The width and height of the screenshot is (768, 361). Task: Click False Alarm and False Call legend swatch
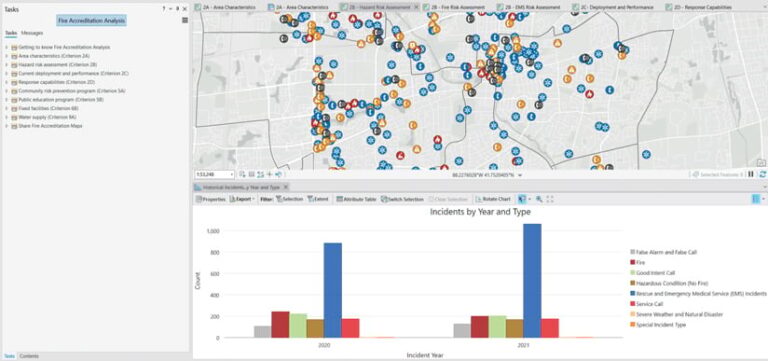coord(633,252)
